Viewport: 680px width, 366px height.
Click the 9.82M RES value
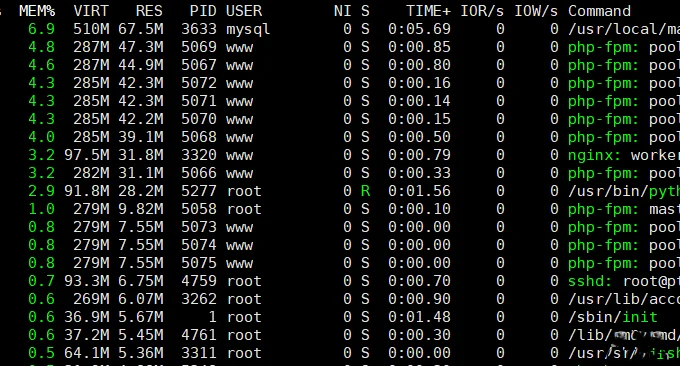141,209
